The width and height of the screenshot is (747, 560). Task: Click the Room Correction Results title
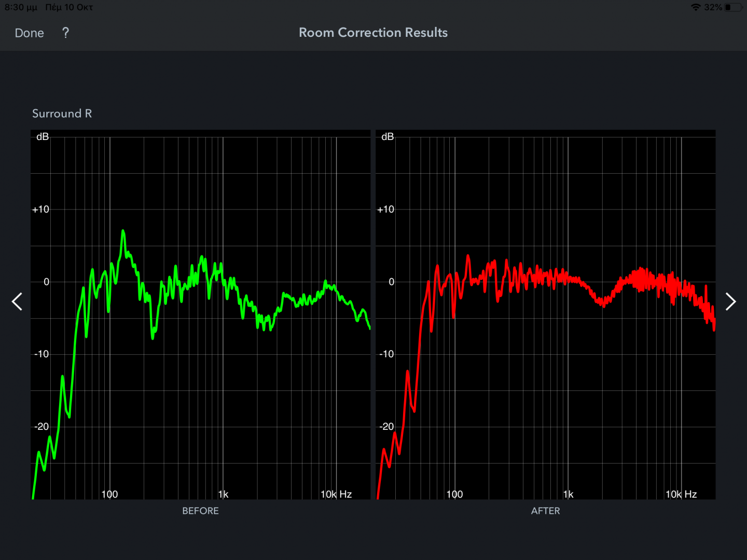point(373,33)
